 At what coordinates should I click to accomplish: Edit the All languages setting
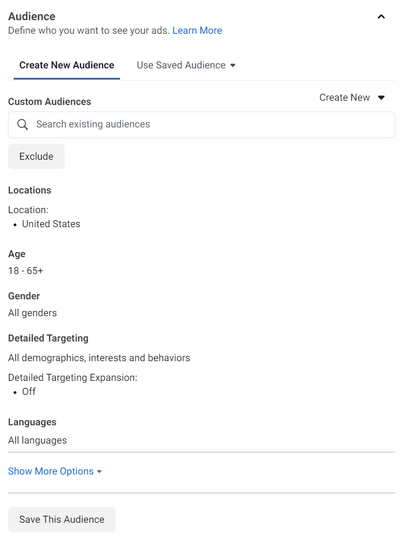37,440
